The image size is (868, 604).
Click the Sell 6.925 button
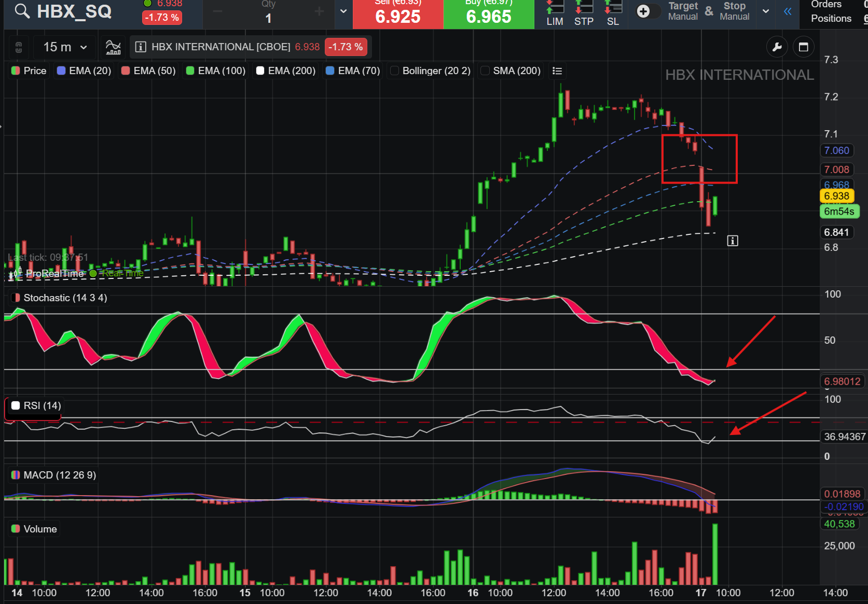(x=398, y=13)
